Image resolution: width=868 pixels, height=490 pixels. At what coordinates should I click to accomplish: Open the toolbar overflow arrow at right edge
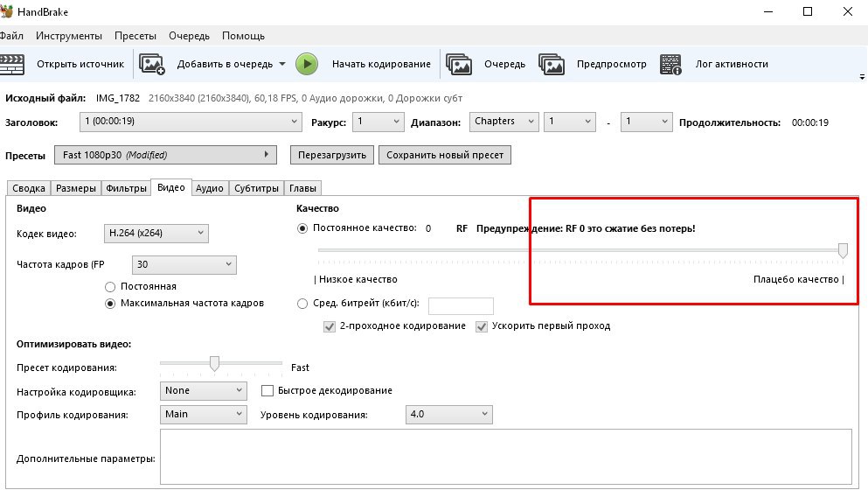click(862, 77)
